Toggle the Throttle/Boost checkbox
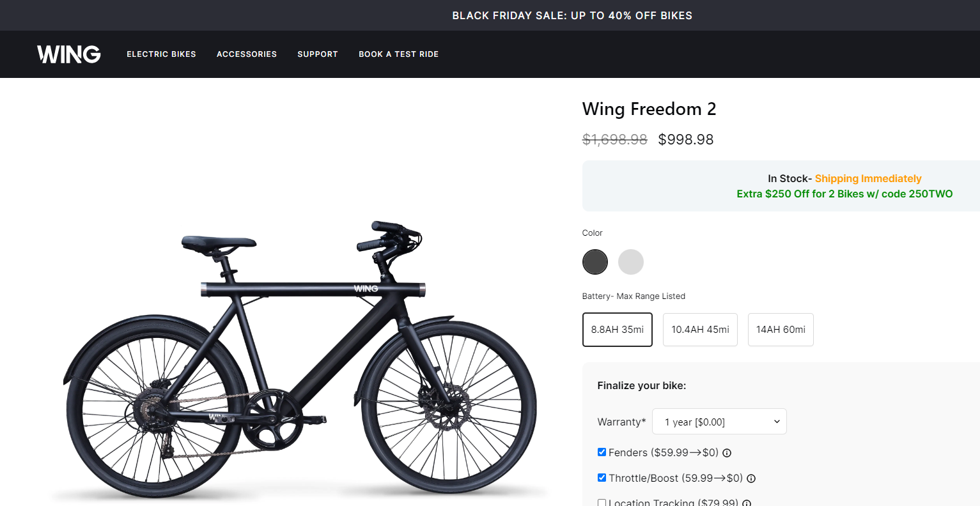The width and height of the screenshot is (980, 506). [602, 478]
